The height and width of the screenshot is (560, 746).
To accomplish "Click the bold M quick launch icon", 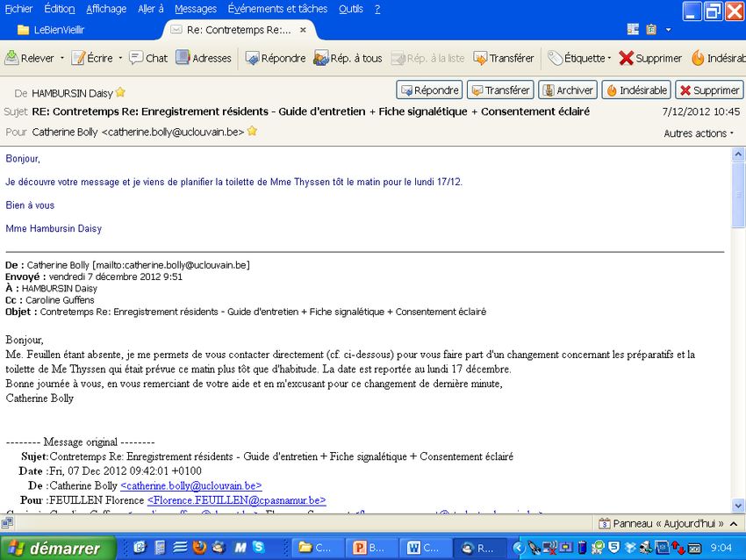I will tap(240, 548).
